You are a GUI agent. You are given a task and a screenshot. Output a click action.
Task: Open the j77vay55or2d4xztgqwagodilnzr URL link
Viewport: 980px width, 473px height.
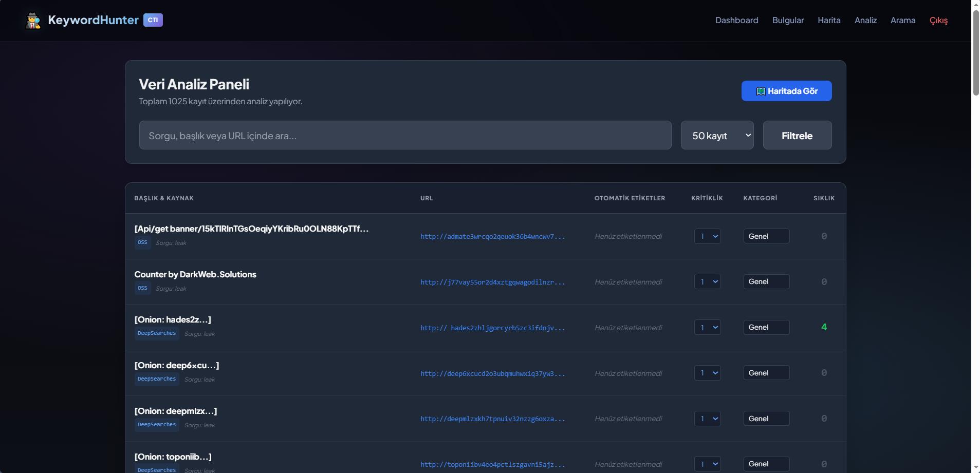pos(492,282)
